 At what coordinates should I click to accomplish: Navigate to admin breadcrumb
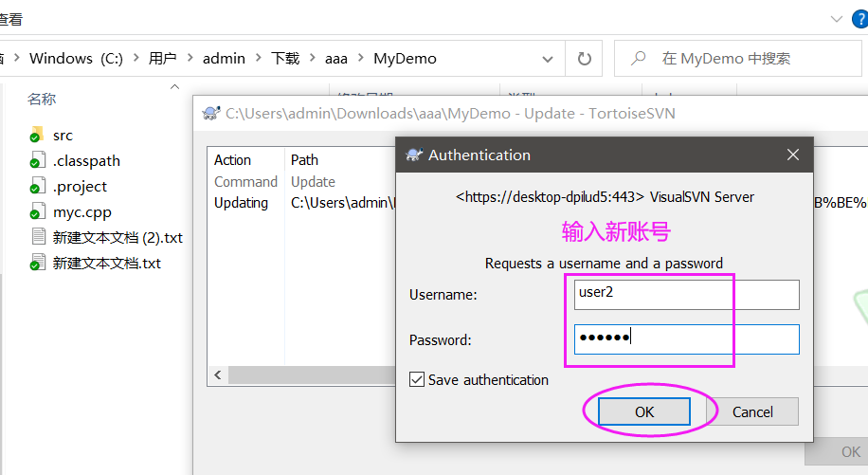pyautogui.click(x=224, y=58)
